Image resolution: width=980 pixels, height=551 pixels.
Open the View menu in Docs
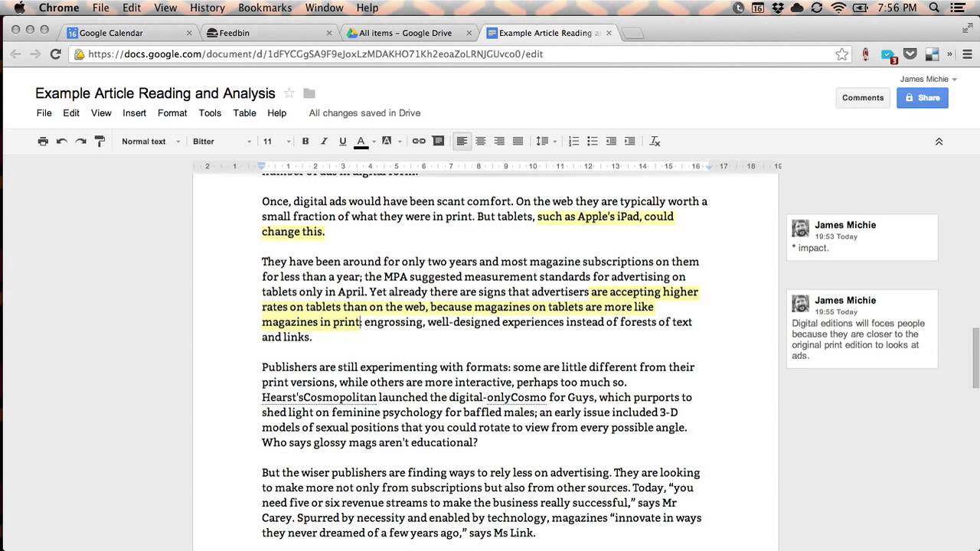pos(101,112)
